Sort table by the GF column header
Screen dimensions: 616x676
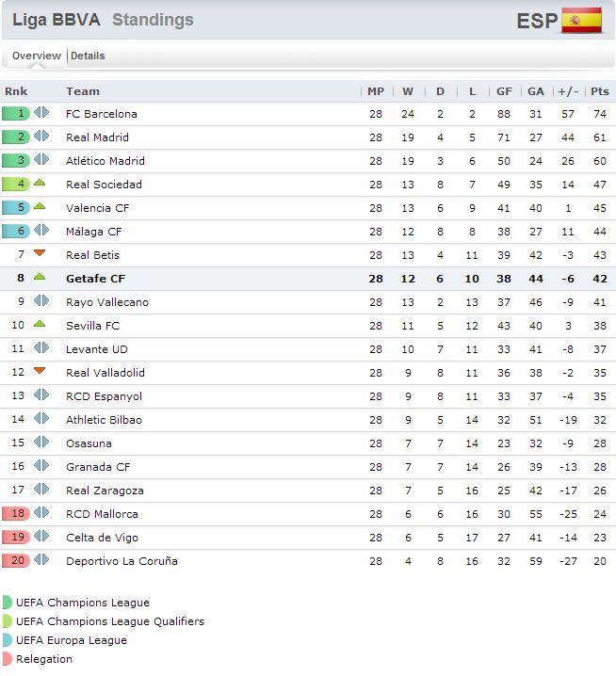(x=504, y=91)
